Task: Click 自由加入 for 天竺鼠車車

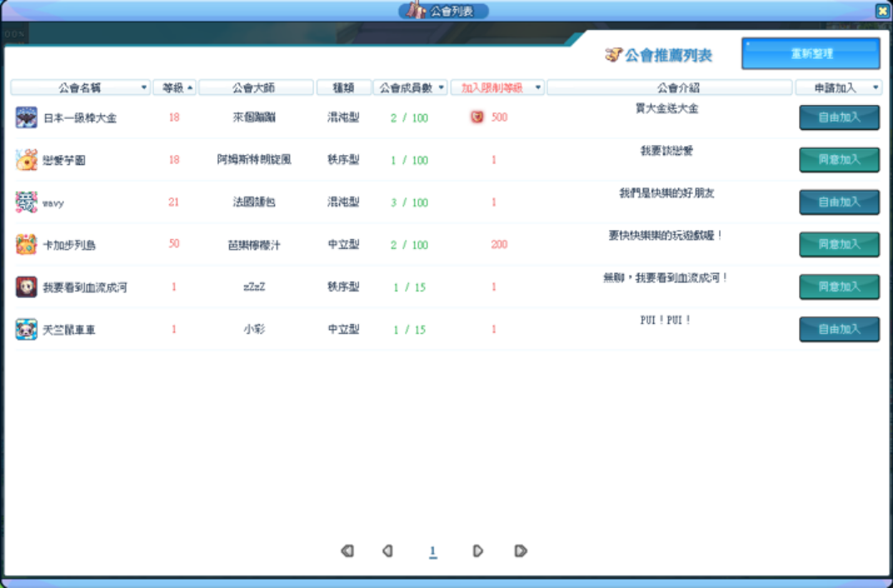Action: click(x=840, y=329)
